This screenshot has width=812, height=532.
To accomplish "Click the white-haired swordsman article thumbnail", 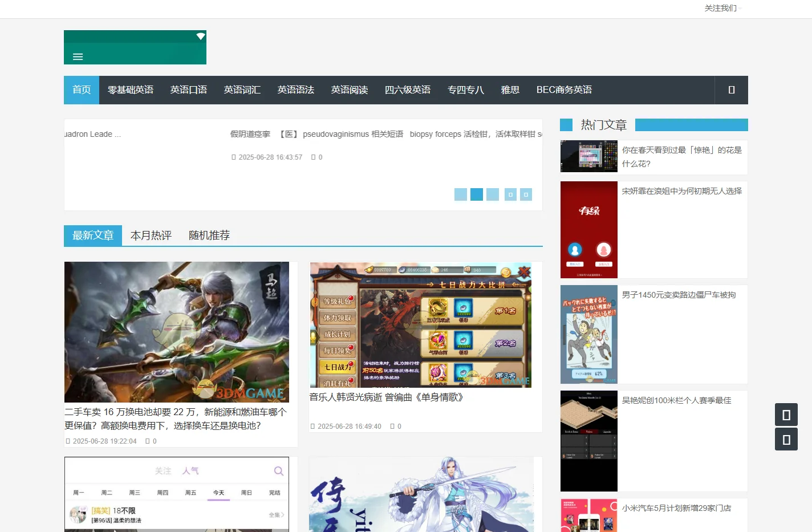I will click(421, 494).
